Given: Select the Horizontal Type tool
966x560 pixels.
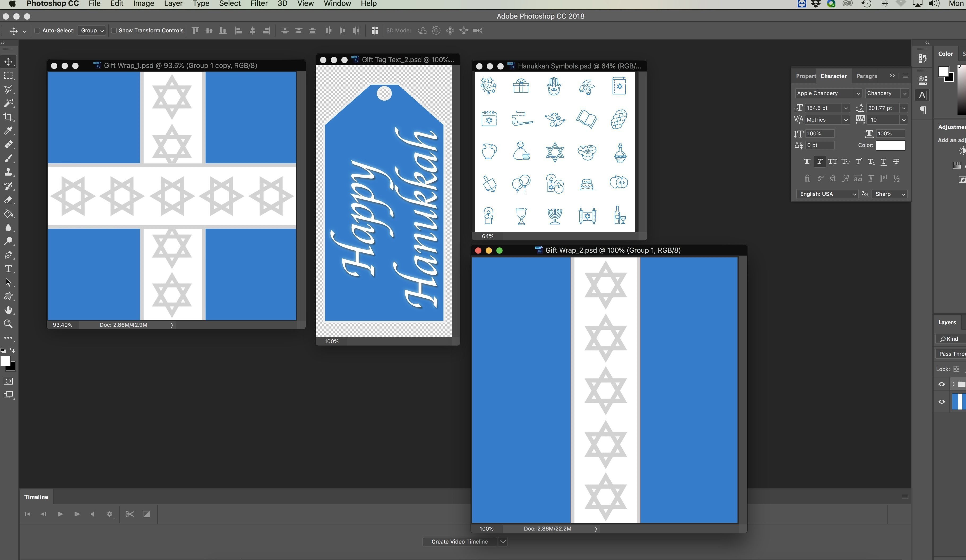Looking at the screenshot, I should pos(8,269).
